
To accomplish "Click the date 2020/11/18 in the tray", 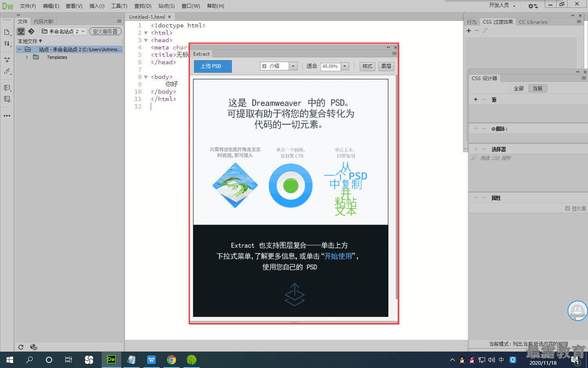I will click(543, 363).
